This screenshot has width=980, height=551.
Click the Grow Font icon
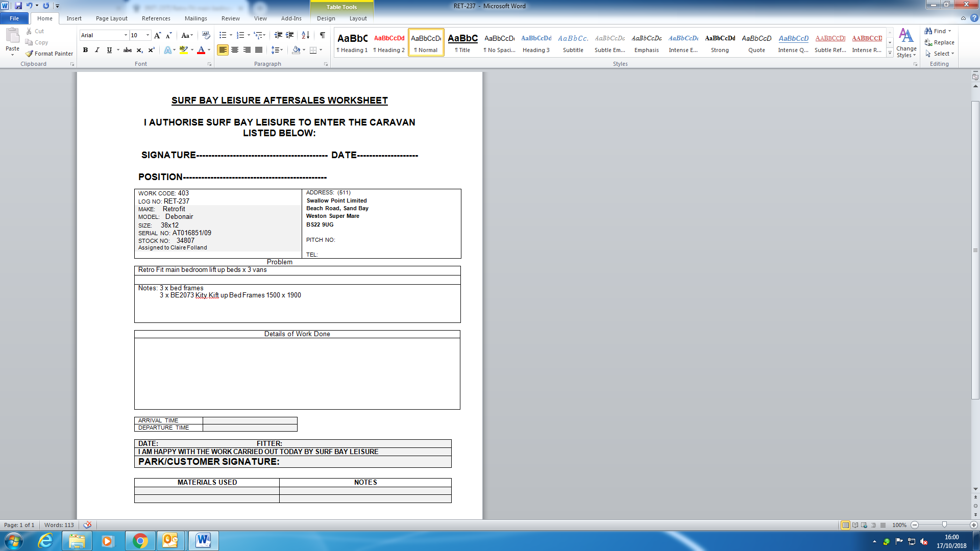pos(157,35)
